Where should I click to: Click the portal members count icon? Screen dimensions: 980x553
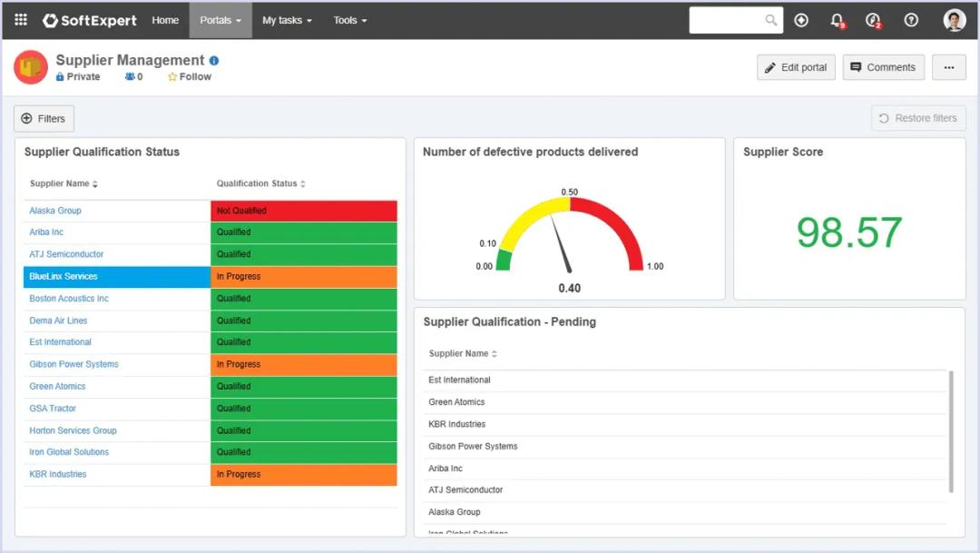click(x=133, y=77)
